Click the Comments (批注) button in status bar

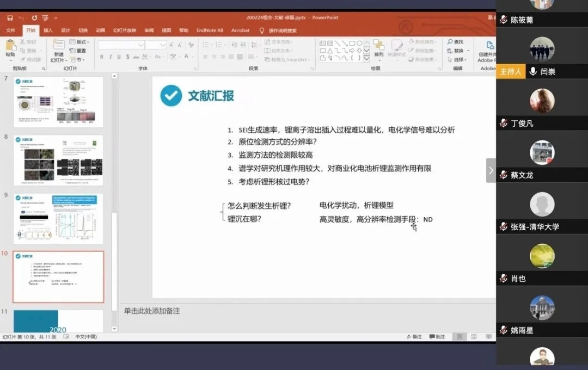[437, 337]
